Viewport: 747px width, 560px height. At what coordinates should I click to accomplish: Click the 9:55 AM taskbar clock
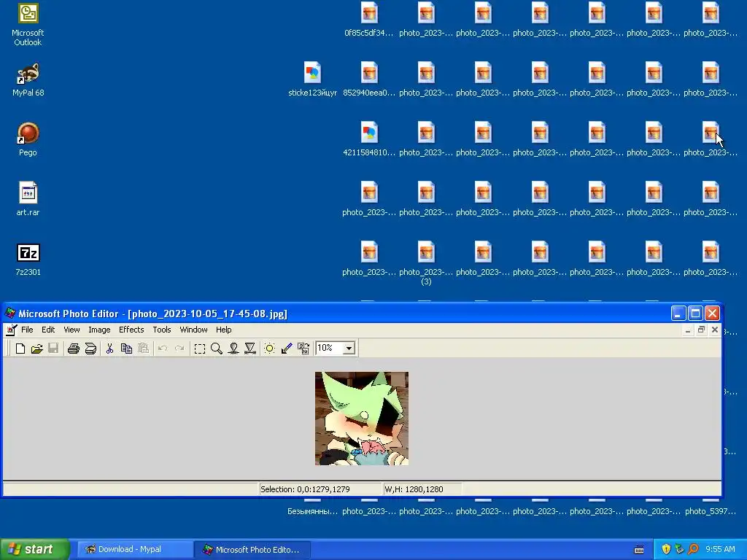(720, 550)
